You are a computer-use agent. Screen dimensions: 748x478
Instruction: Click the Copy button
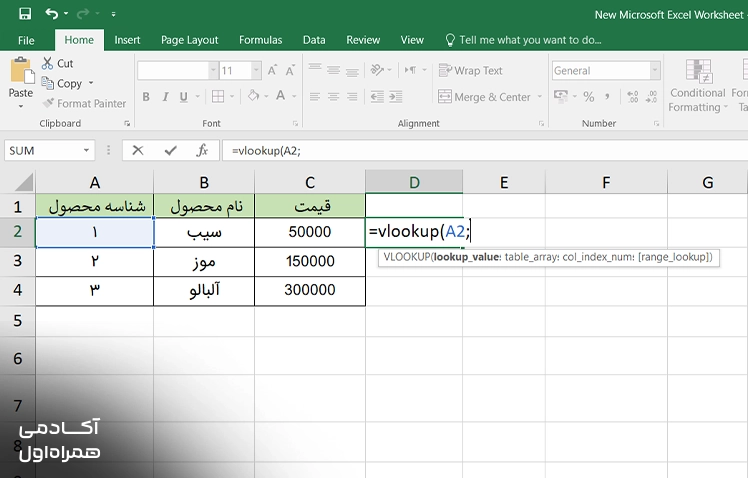pos(62,83)
